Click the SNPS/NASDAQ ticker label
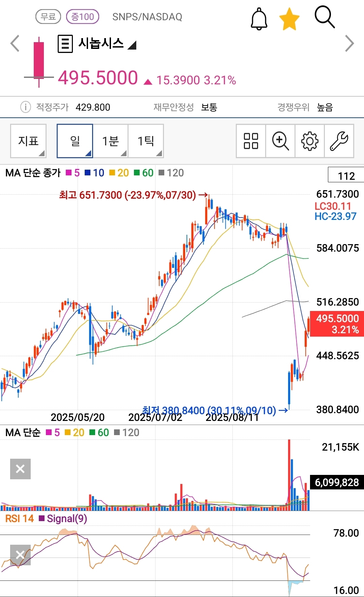364x597 pixels. click(147, 17)
